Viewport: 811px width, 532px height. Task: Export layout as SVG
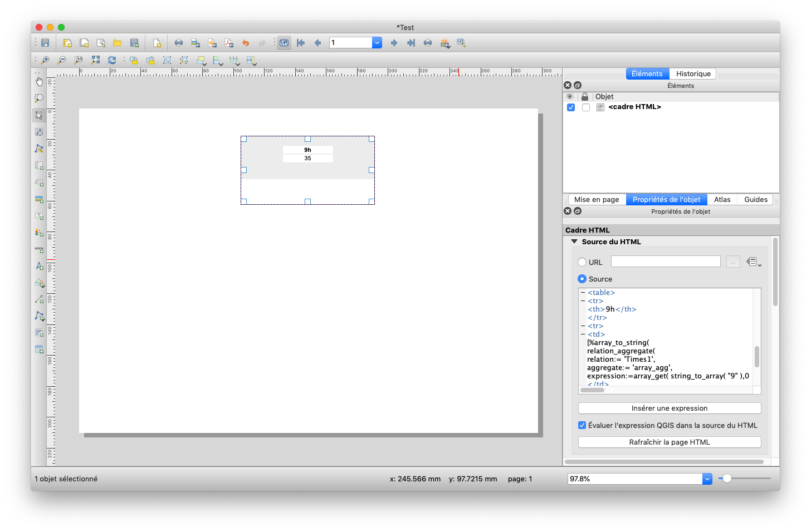[x=212, y=43]
